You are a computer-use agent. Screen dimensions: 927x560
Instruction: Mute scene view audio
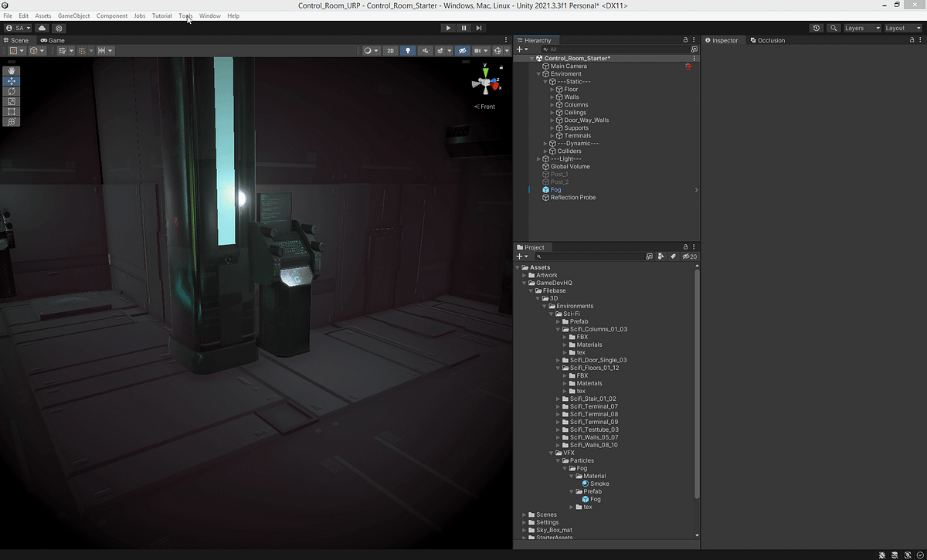pyautogui.click(x=426, y=50)
